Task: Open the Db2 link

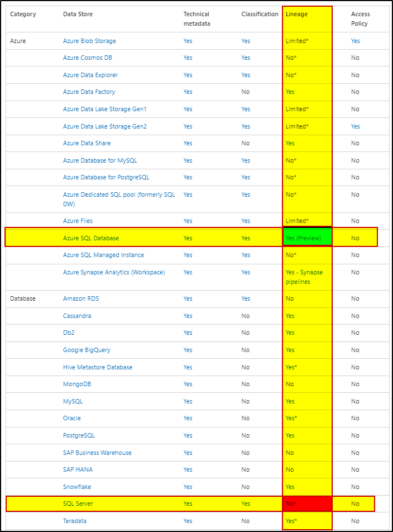Action: coord(69,333)
